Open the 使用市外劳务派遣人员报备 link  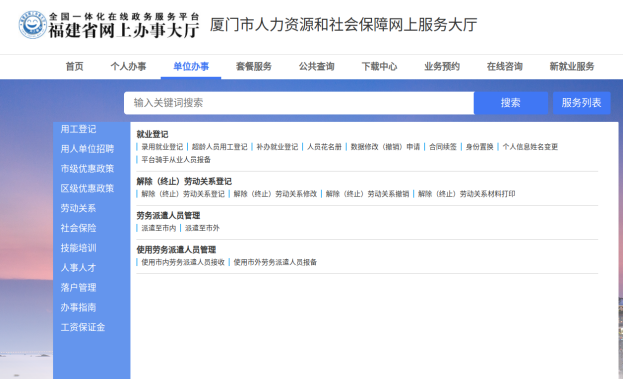[x=275, y=262]
